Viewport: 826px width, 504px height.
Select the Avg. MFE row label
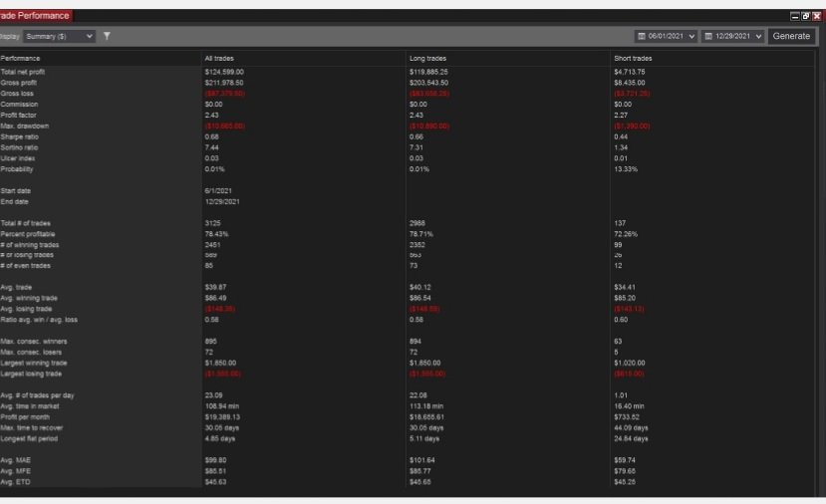pyautogui.click(x=15, y=471)
